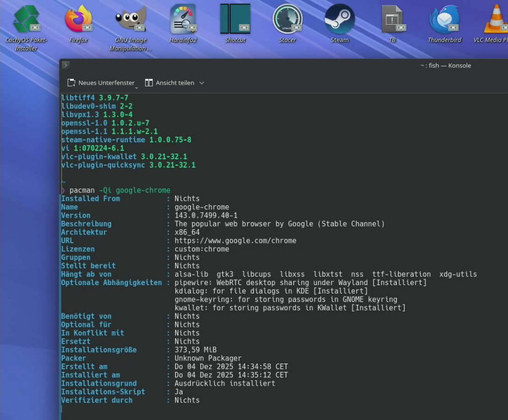Click the dependency 'ttf-liberation'
The height and width of the screenshot is (420, 508).
tap(401, 274)
